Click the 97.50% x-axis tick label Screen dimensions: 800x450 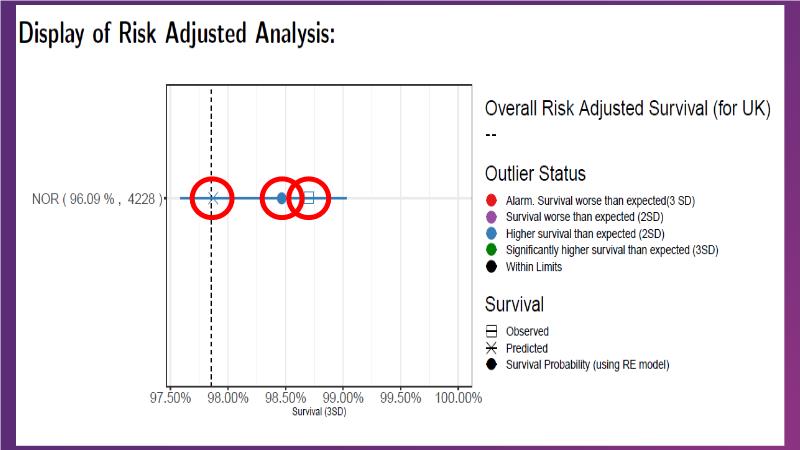point(171,397)
